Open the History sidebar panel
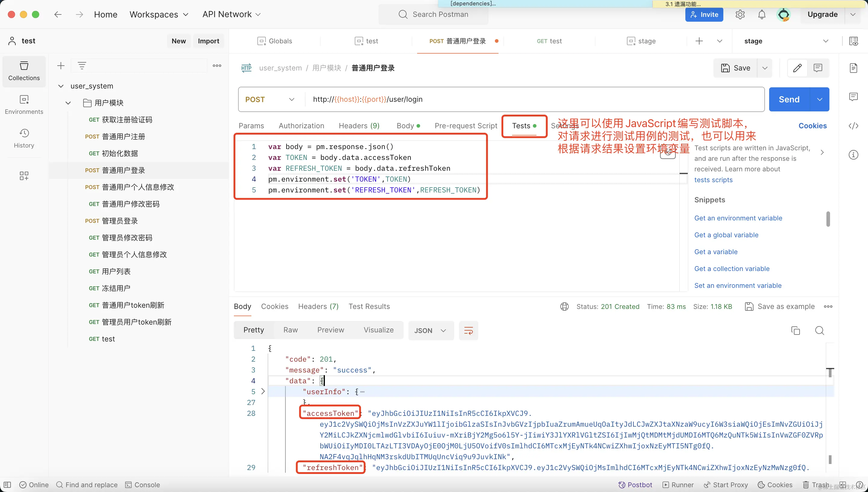 [x=24, y=139]
